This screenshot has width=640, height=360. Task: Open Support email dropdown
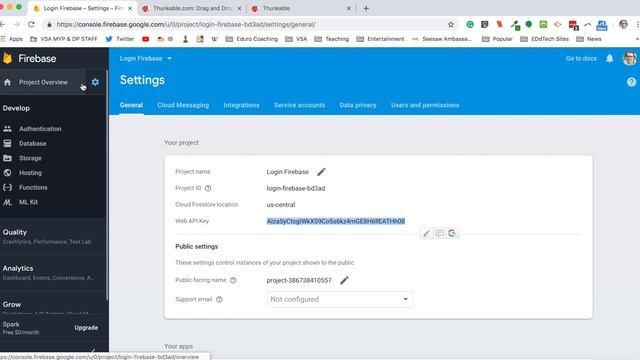[x=340, y=300]
